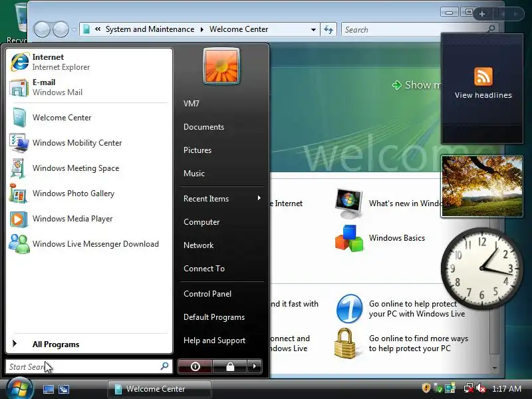This screenshot has width=532, height=399.
Task: Expand shutdown options arrow
Action: point(255,366)
